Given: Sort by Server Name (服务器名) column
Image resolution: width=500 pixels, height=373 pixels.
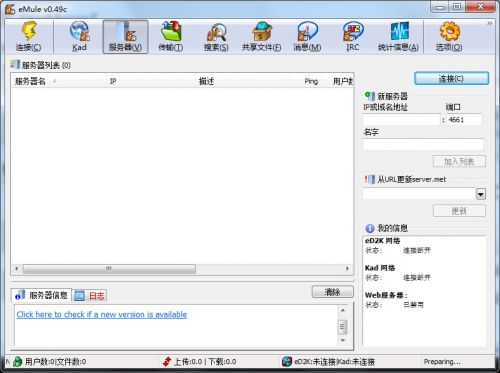Looking at the screenshot, I should 59,81.
